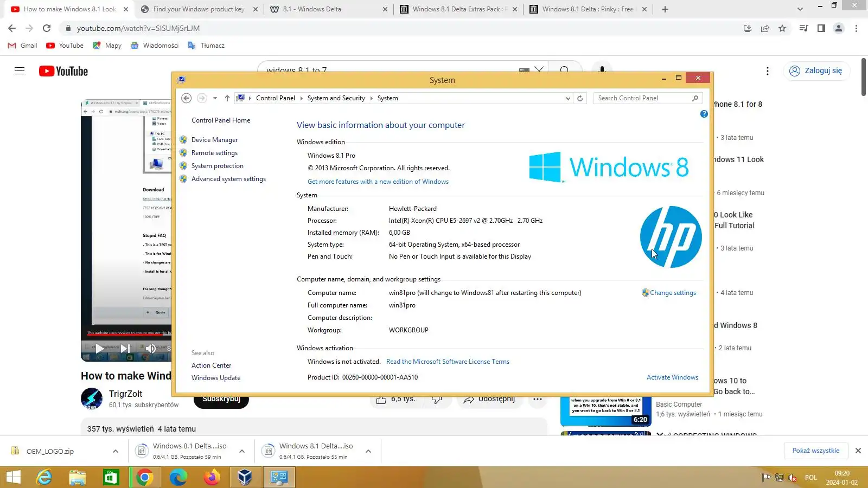Click the YouTube logo

click(x=63, y=71)
